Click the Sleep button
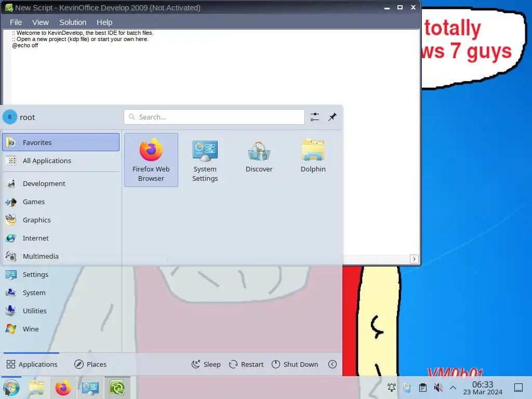The image size is (532, 399). (x=206, y=364)
